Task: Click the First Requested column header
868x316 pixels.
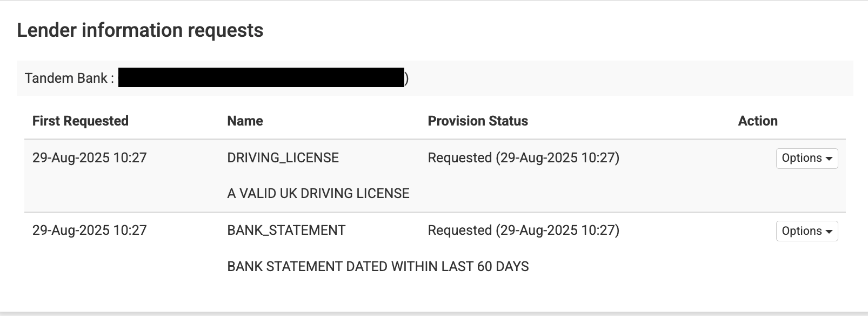Action: [x=80, y=121]
